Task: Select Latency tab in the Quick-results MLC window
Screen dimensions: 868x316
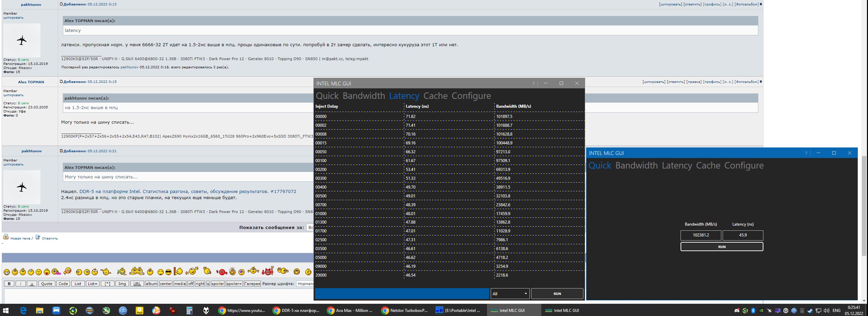Action: 677,165
